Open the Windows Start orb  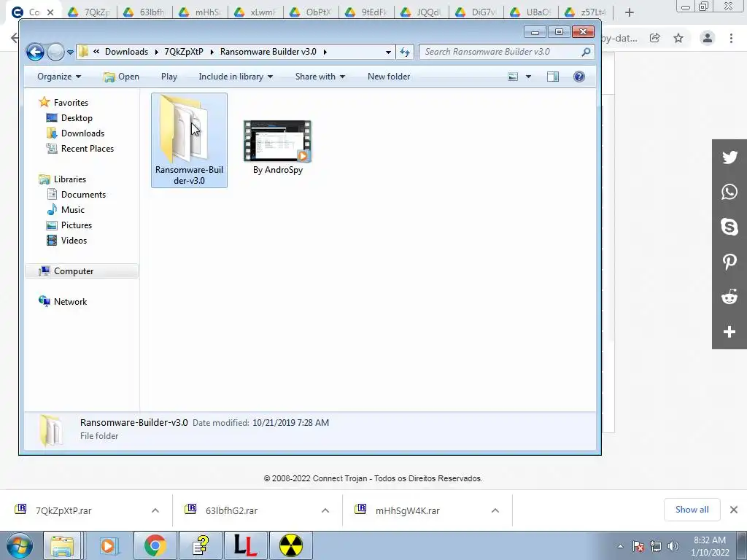20,545
